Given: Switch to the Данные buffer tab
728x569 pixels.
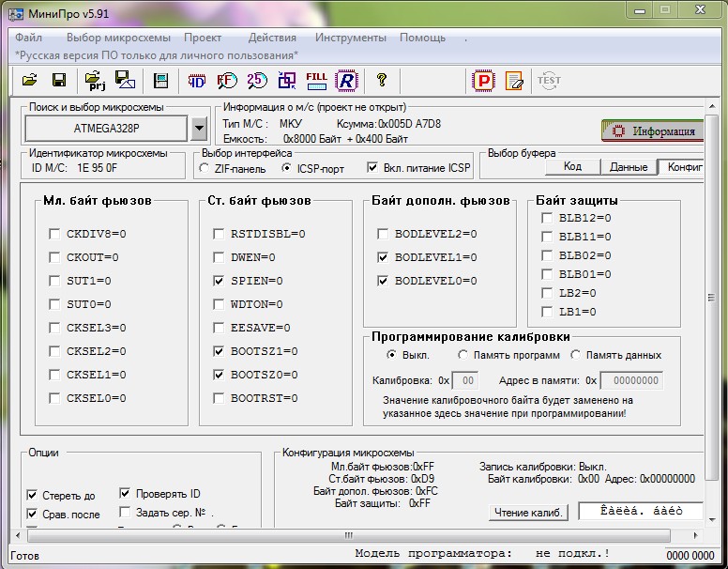Looking at the screenshot, I should 629,167.
